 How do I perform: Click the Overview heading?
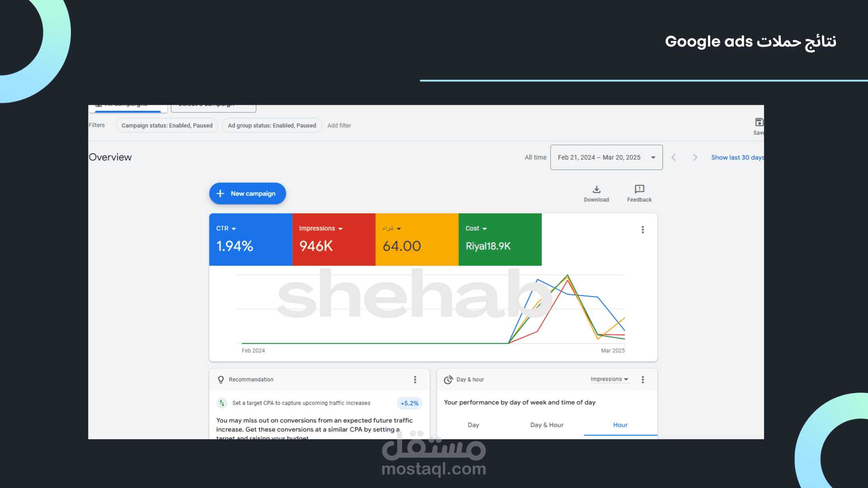point(110,157)
